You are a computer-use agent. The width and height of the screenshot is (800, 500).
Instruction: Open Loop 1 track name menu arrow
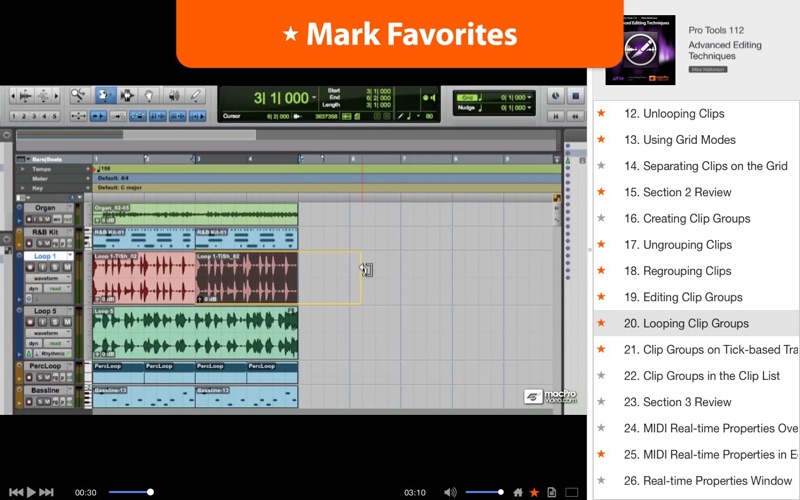point(70,256)
